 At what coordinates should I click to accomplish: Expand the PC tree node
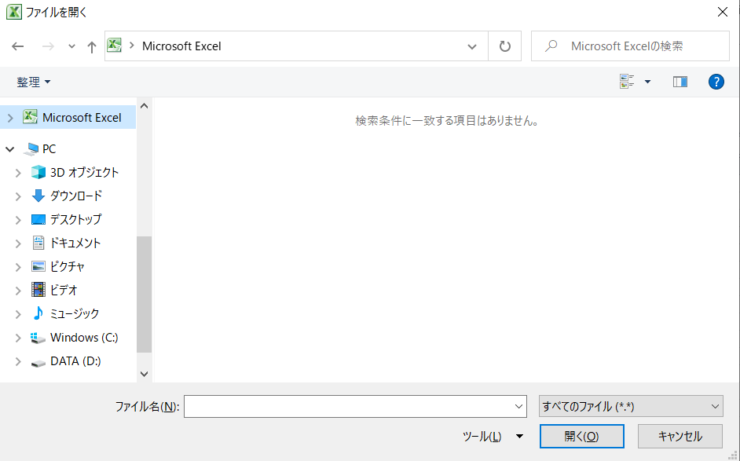[10, 149]
